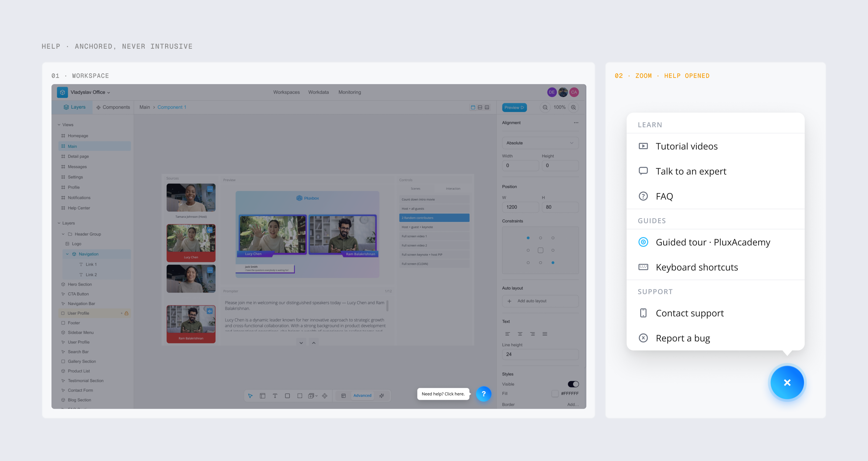The width and height of the screenshot is (868, 461).
Task: Click Talk to an expert
Action: click(x=715, y=171)
